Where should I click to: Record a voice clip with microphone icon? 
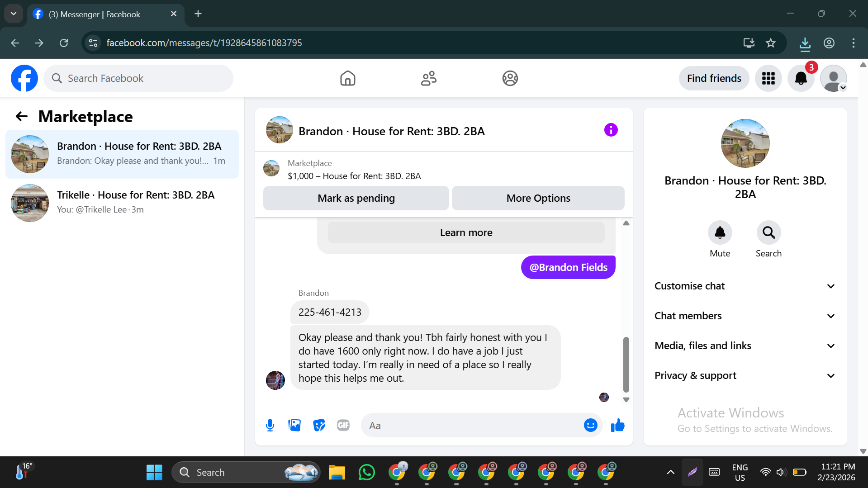(270, 425)
